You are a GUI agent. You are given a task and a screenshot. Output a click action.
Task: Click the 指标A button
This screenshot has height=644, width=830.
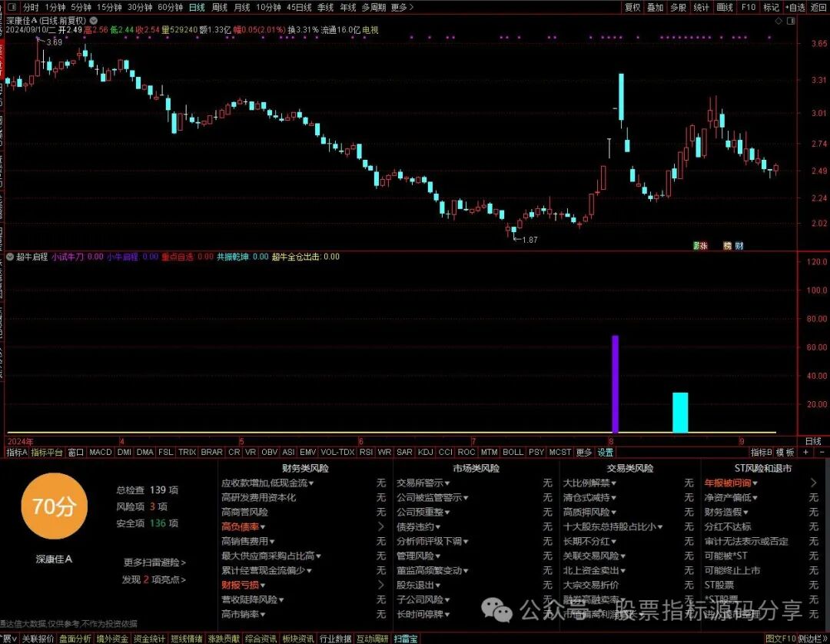[16, 453]
